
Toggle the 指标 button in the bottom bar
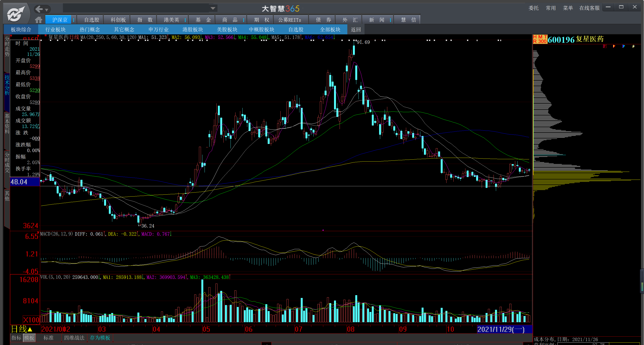point(16,338)
